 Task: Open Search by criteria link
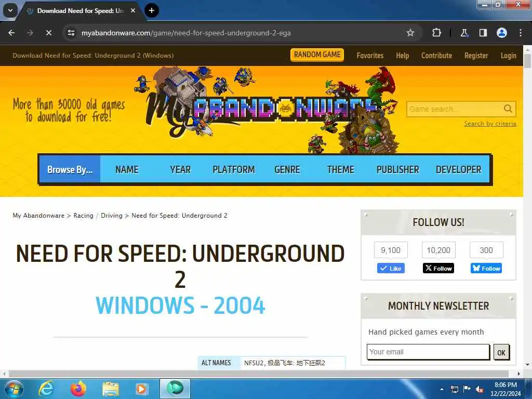(x=490, y=124)
